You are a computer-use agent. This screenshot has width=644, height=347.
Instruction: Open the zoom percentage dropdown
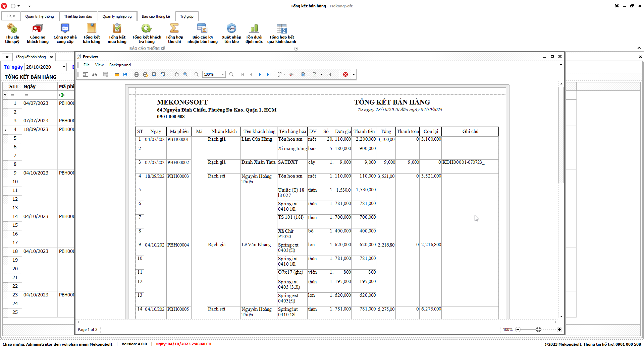tap(223, 74)
